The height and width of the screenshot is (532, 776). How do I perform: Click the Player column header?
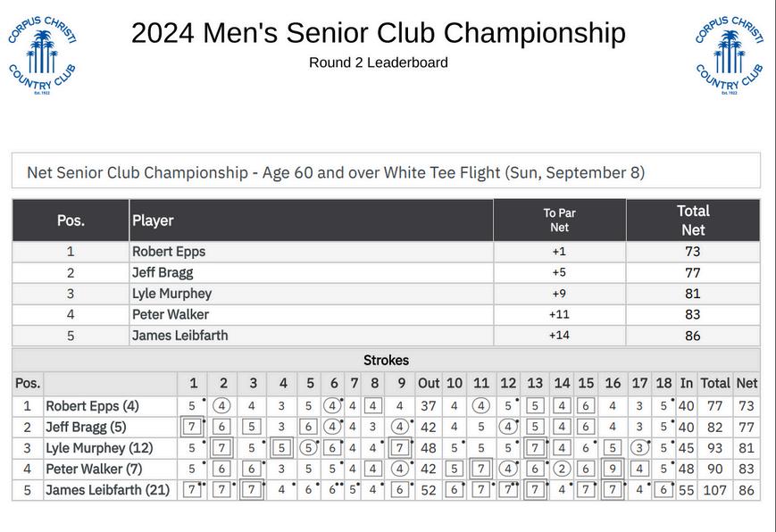[x=153, y=220]
